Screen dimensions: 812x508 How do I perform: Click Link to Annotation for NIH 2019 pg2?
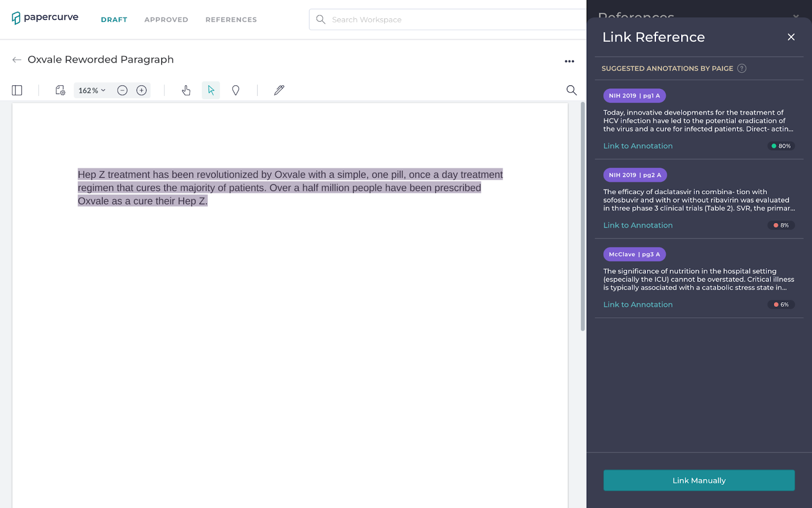(x=638, y=226)
